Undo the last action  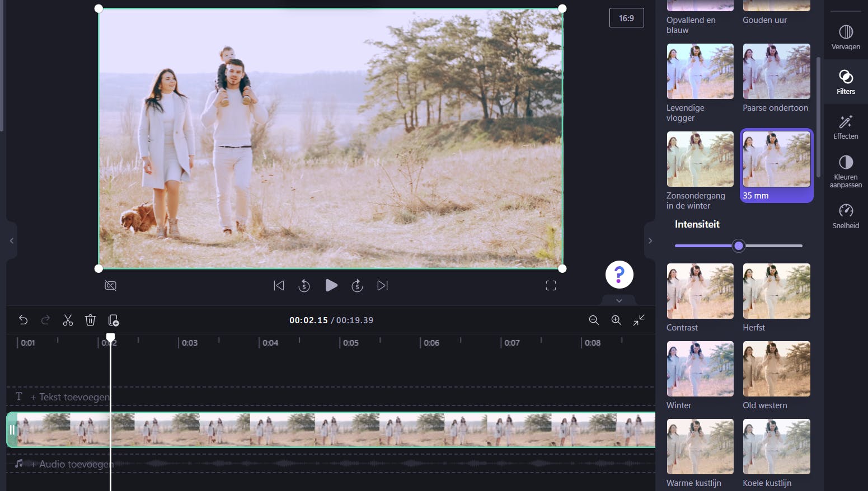click(x=23, y=320)
